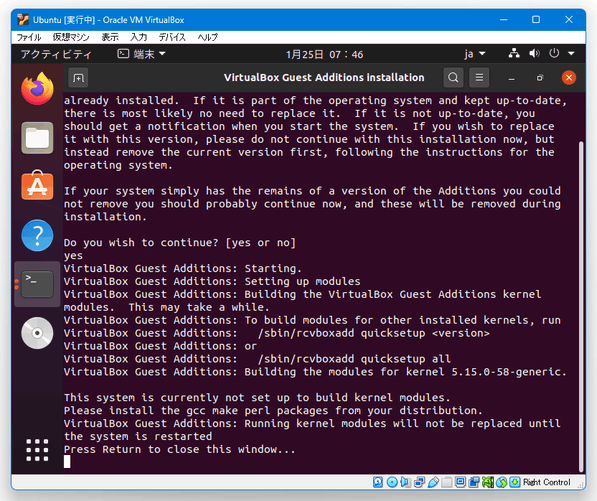Click the 'Press Return to close this window...' line
Image resolution: width=597 pixels, height=501 pixels.
179,449
